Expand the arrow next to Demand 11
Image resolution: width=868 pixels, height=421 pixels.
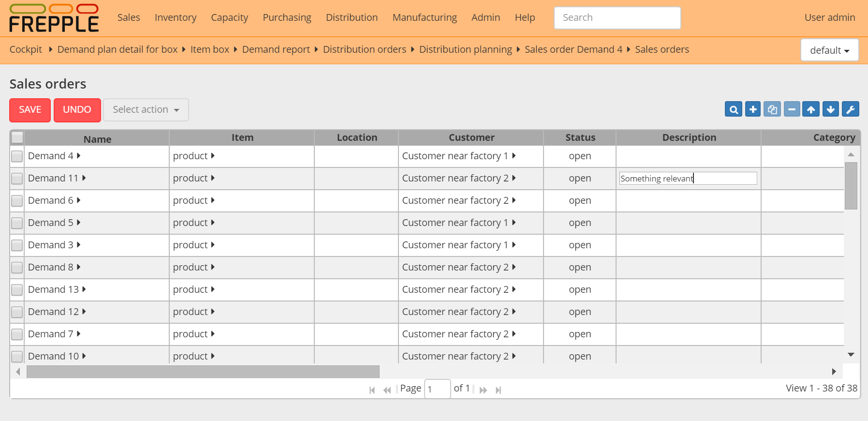click(x=84, y=178)
